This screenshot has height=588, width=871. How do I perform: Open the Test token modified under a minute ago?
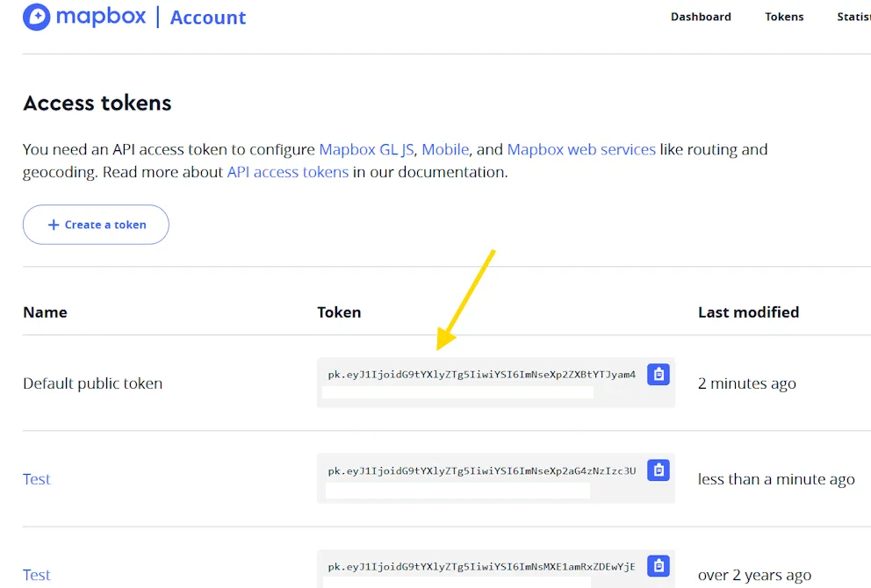(37, 479)
